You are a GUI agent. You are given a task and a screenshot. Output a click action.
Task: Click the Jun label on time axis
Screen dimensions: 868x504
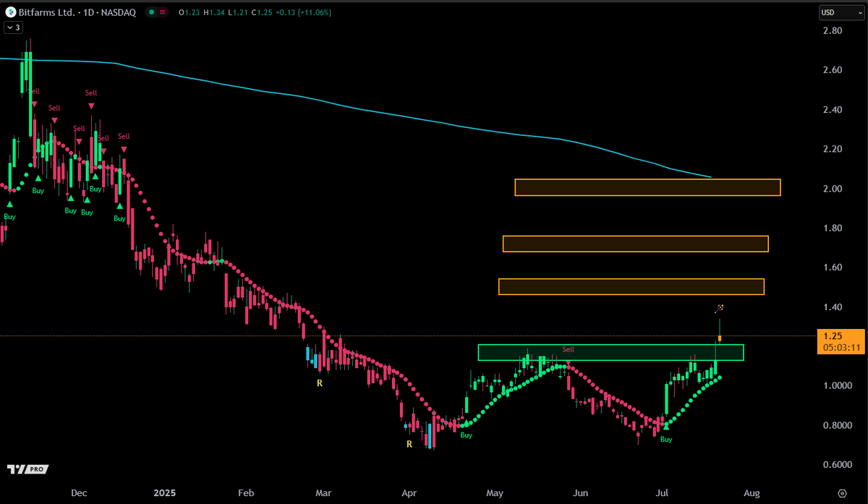tap(580, 493)
